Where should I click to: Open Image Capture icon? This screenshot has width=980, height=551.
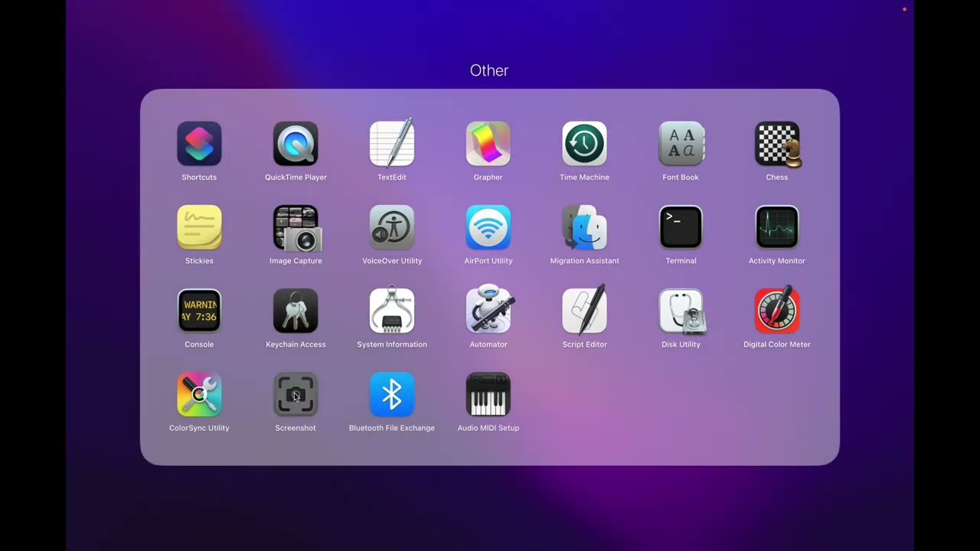coord(296,227)
